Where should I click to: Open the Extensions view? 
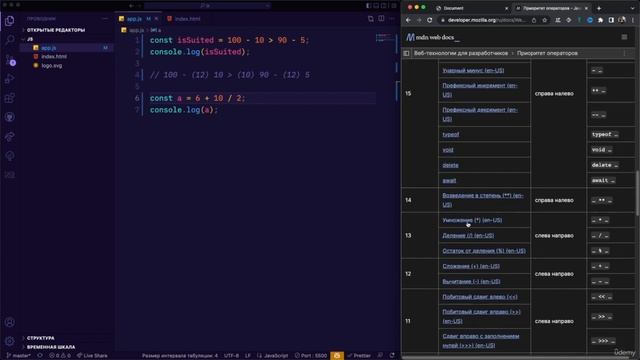pyautogui.click(x=9, y=98)
